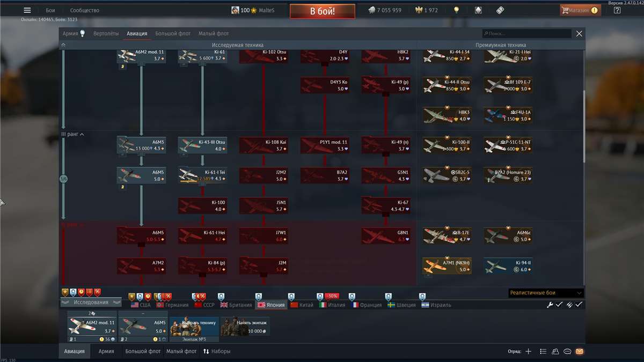This screenshot has height=362, width=644.
Task: Open the mail envelope icon
Action: (579, 351)
